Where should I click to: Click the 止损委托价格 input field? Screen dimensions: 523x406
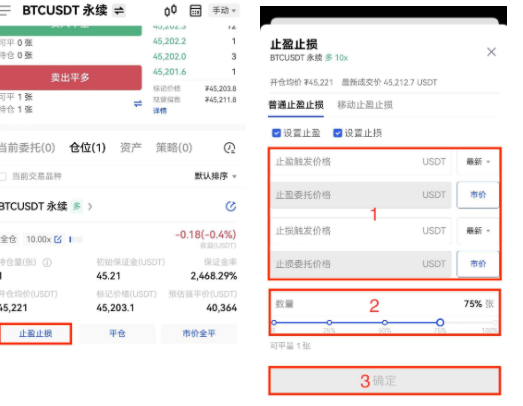pos(361,264)
